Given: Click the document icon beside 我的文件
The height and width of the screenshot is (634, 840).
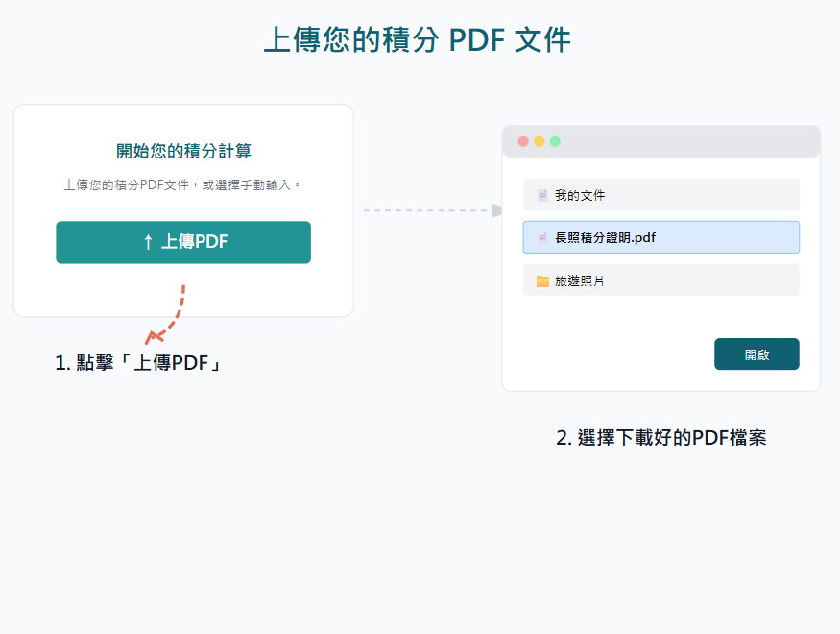Looking at the screenshot, I should (x=542, y=195).
